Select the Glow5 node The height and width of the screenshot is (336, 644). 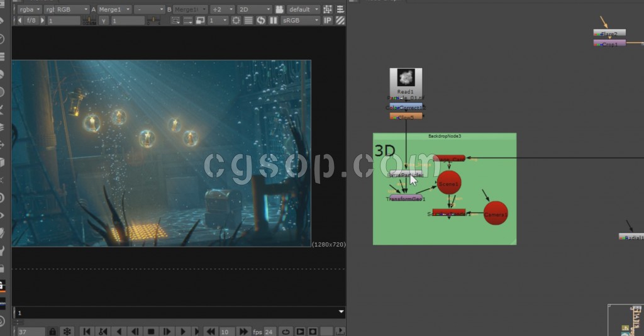click(406, 117)
